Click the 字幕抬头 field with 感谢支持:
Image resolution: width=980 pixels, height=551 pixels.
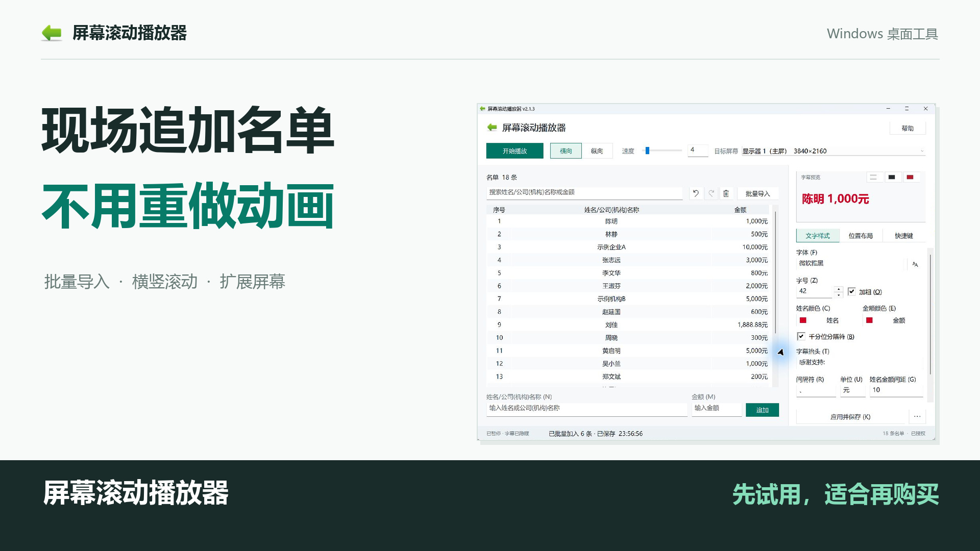860,363
